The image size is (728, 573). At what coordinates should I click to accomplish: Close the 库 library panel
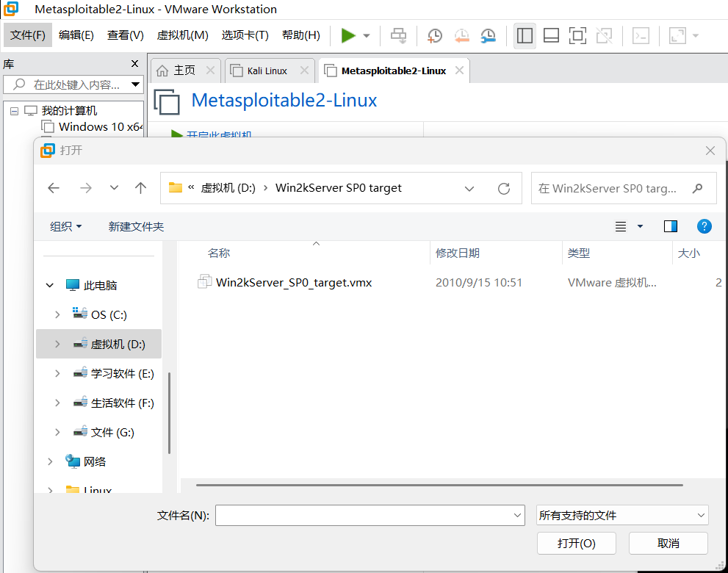click(x=134, y=64)
